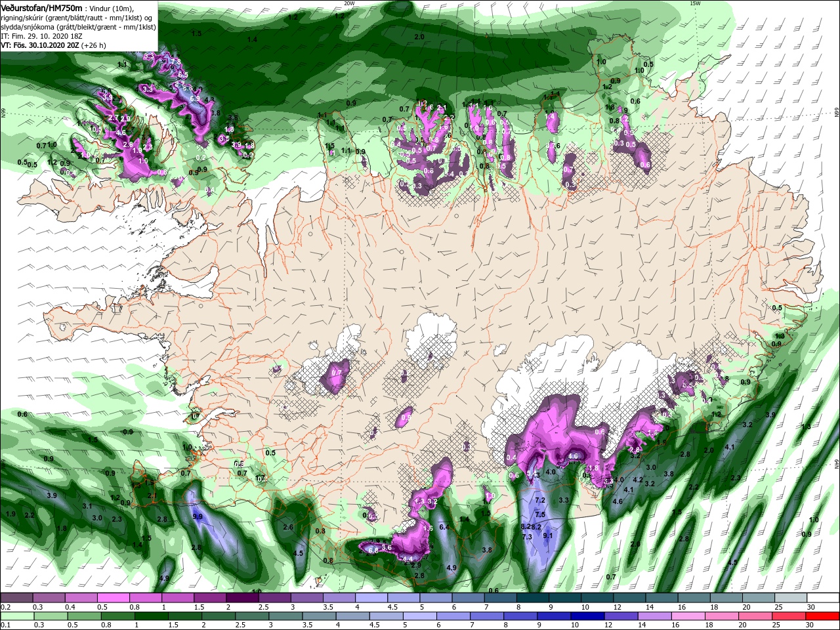Select the dark mauve top-row swatch at 0.2
The width and height of the screenshot is (840, 630).
coord(16,598)
